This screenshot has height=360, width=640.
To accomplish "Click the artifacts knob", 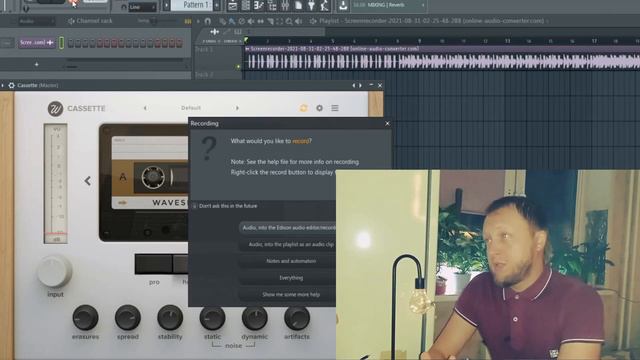I will [x=297, y=318].
